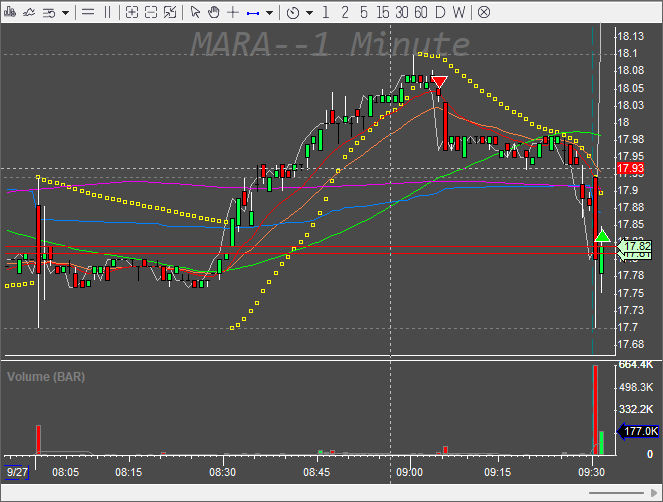Switch to weekly W timeframe
Image resolution: width=663 pixels, height=502 pixels.
pos(459,13)
